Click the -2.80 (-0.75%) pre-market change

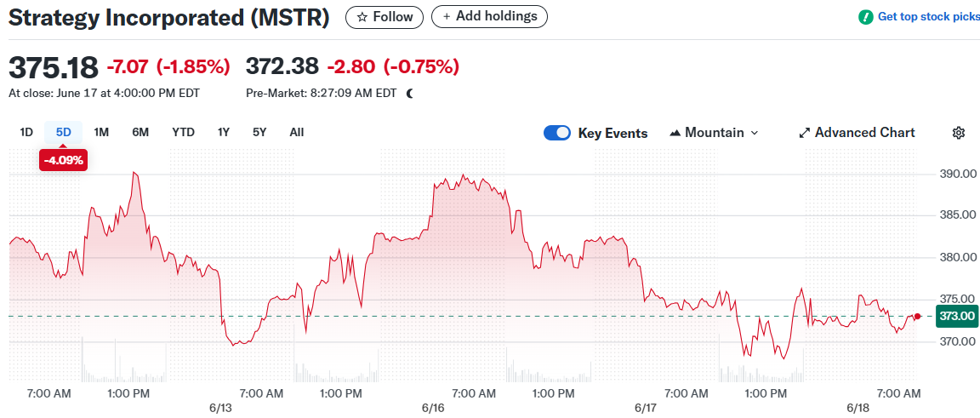coord(392,66)
